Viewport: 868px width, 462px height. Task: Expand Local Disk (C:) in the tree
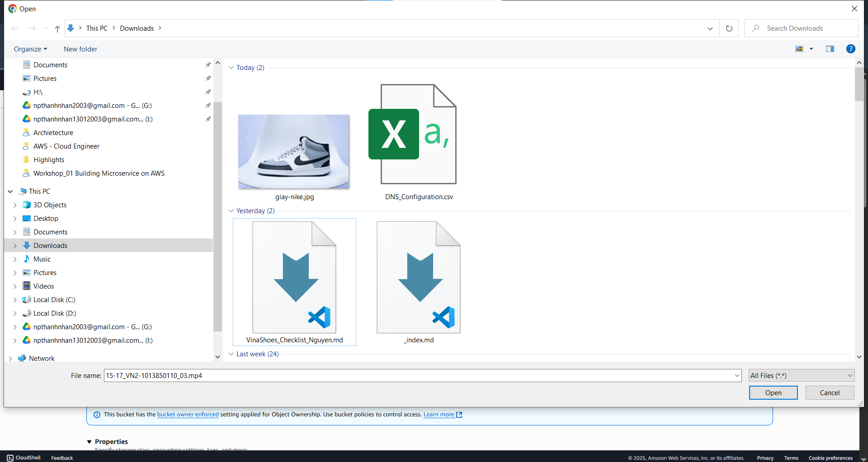[15, 299]
